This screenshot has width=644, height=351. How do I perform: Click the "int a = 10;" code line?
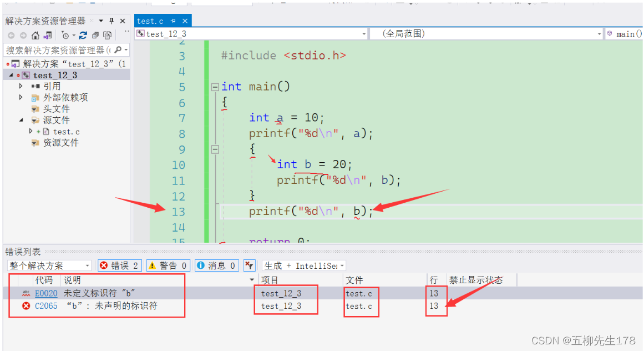286,118
